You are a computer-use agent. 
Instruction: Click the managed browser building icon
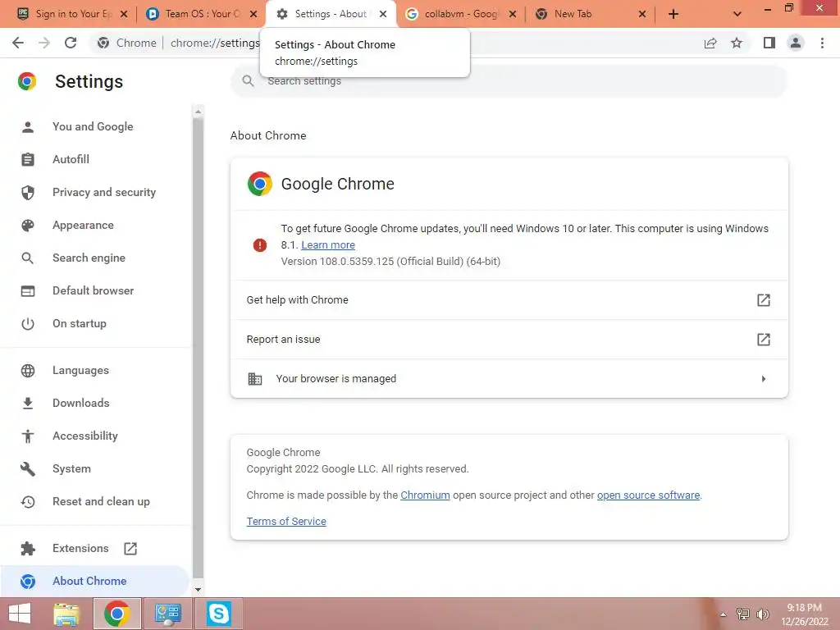click(255, 379)
